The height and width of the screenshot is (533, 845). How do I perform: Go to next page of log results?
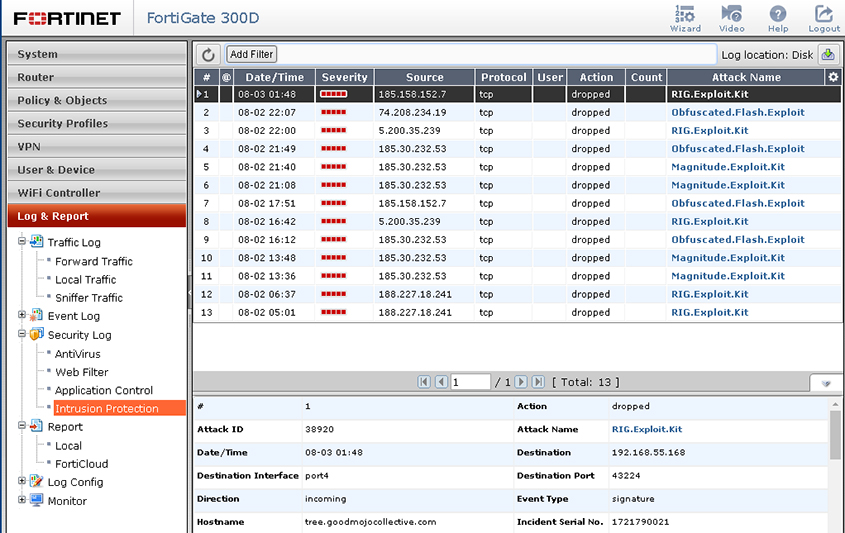(x=521, y=382)
